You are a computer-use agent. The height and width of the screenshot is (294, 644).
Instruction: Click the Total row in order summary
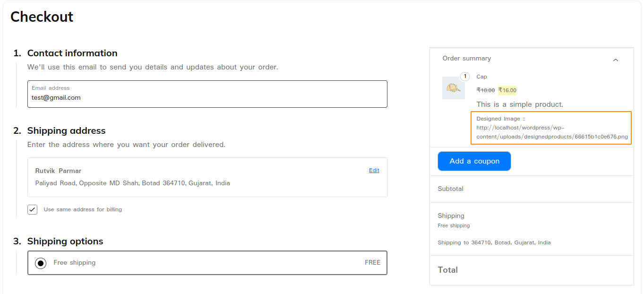click(447, 270)
